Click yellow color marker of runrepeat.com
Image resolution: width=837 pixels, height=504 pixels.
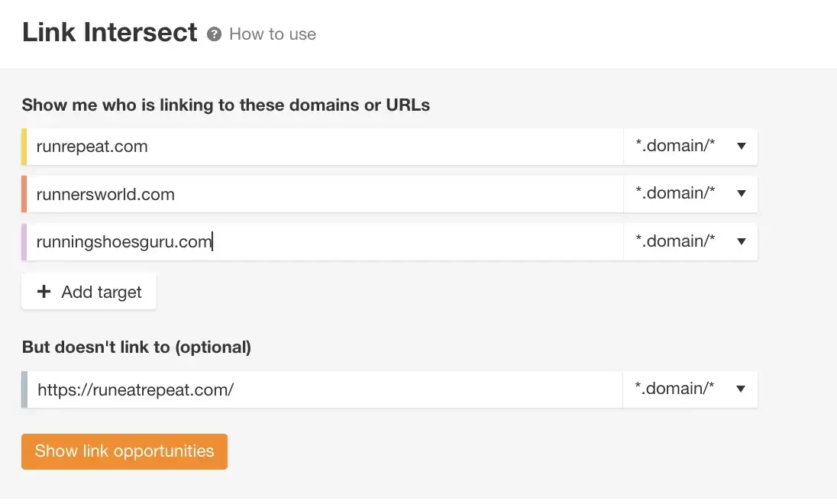pyautogui.click(x=24, y=147)
